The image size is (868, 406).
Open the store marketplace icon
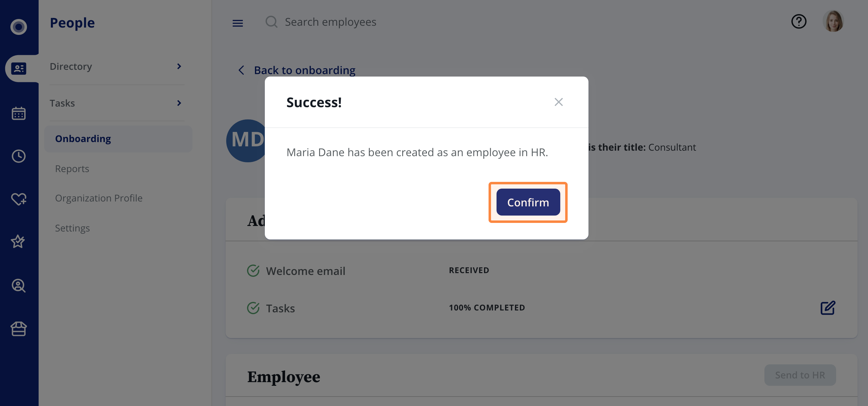coord(18,329)
